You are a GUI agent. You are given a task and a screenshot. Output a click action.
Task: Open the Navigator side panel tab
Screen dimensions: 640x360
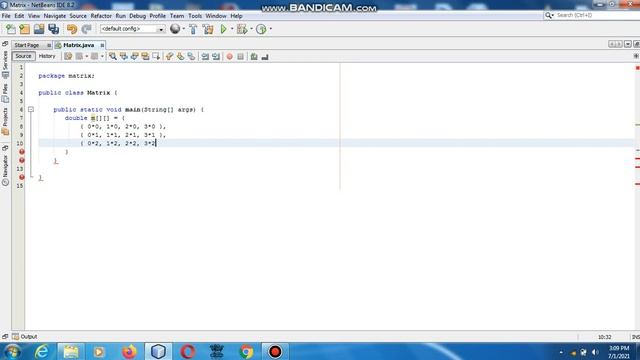pos(5,171)
